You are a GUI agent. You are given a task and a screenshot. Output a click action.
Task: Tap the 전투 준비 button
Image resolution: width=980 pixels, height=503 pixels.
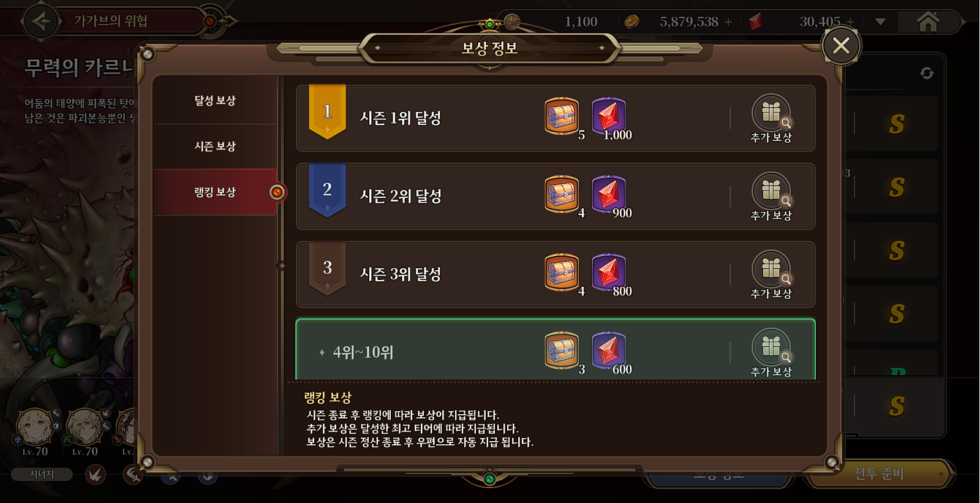click(879, 474)
